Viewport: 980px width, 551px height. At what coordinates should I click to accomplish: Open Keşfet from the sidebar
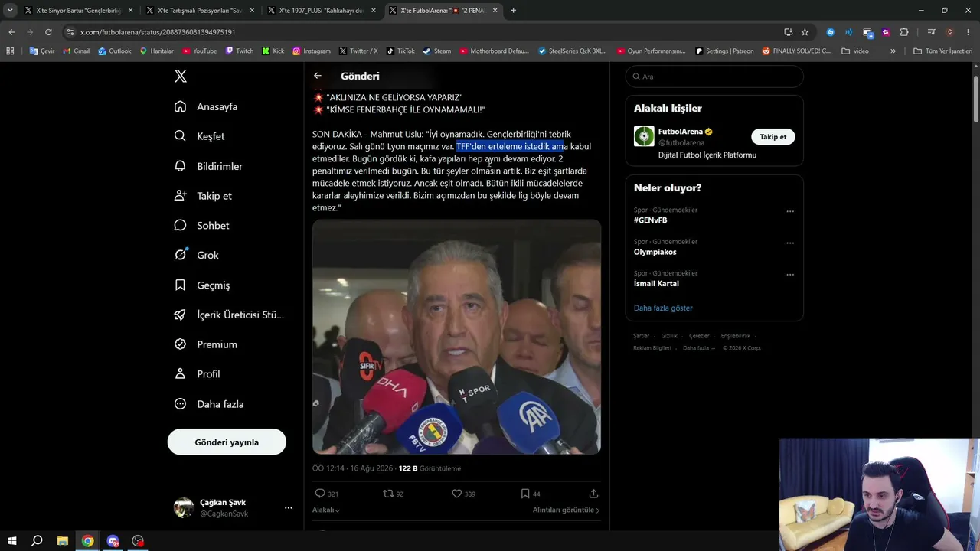(x=199, y=136)
